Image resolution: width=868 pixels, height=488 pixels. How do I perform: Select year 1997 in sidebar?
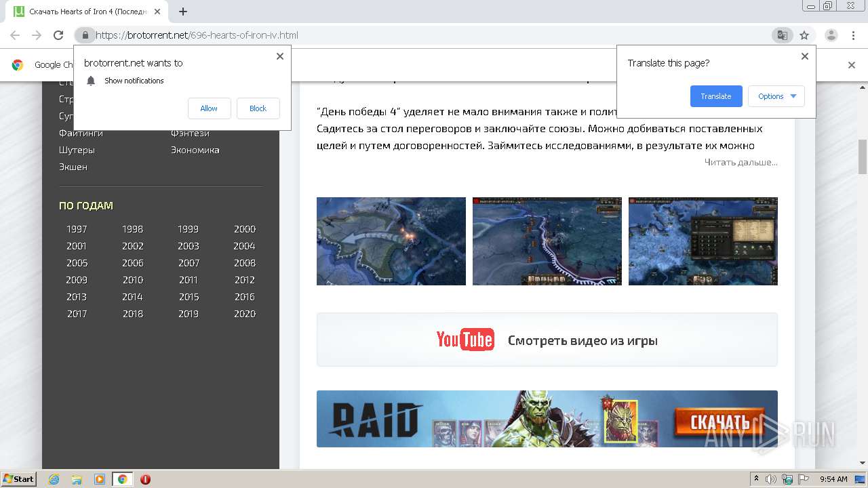(x=77, y=229)
